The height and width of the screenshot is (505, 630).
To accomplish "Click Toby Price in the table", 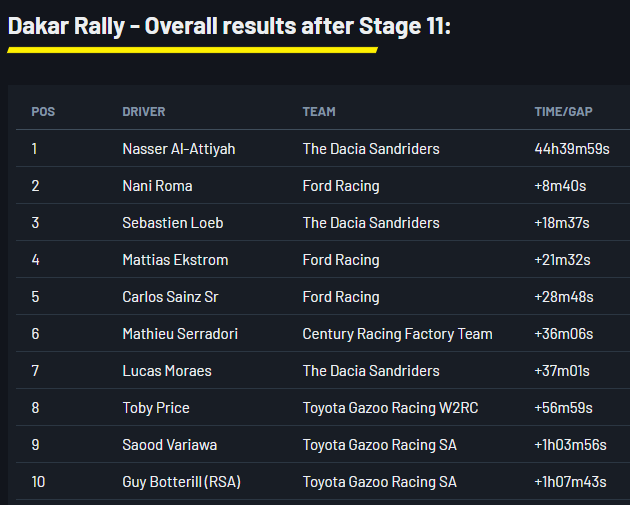I will pyautogui.click(x=156, y=408).
